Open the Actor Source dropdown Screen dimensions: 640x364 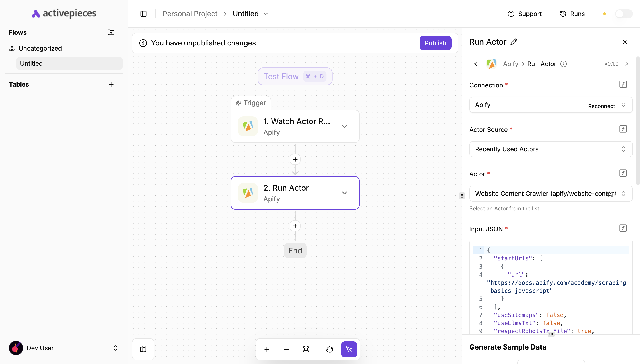tap(550, 149)
